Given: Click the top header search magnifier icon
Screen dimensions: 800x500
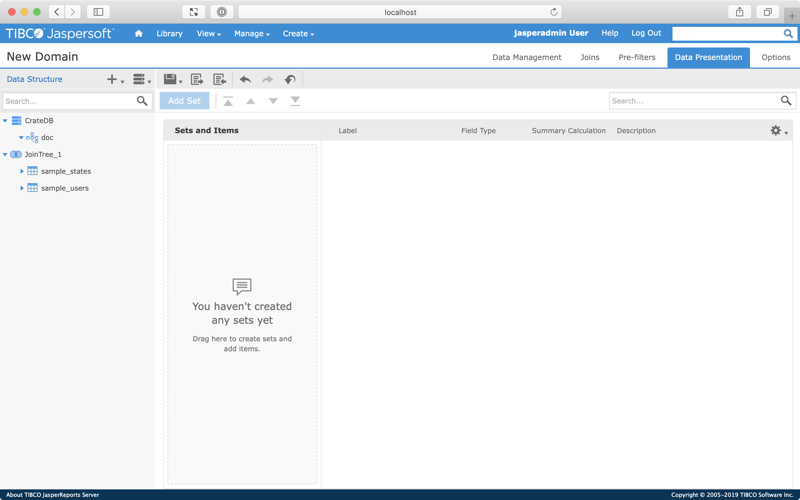Looking at the screenshot, I should pyautogui.click(x=788, y=34).
